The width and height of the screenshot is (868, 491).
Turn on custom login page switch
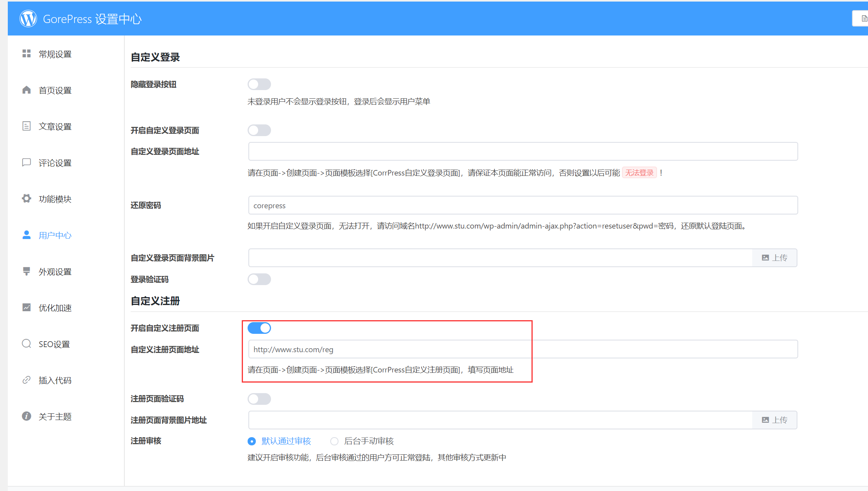[x=259, y=130]
